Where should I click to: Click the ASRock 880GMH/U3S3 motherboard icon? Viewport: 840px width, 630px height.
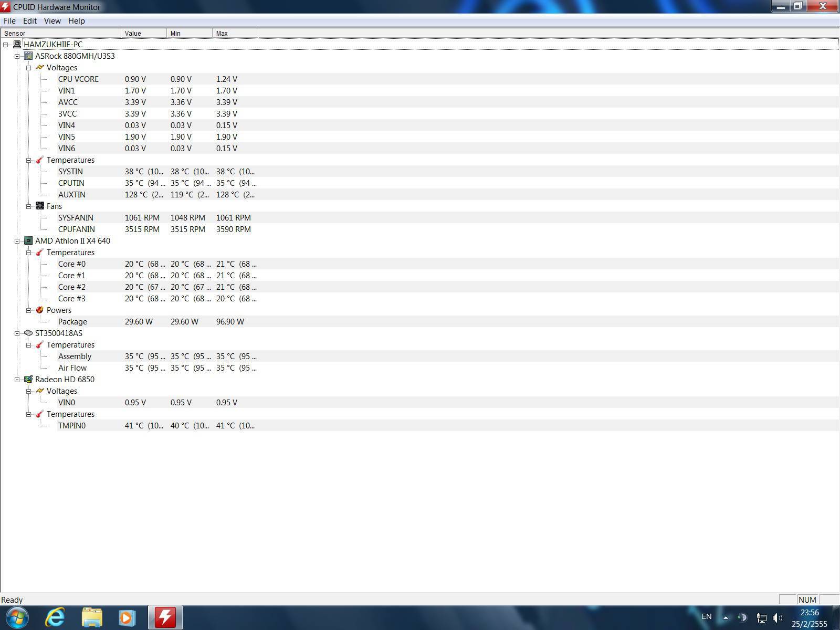point(28,56)
